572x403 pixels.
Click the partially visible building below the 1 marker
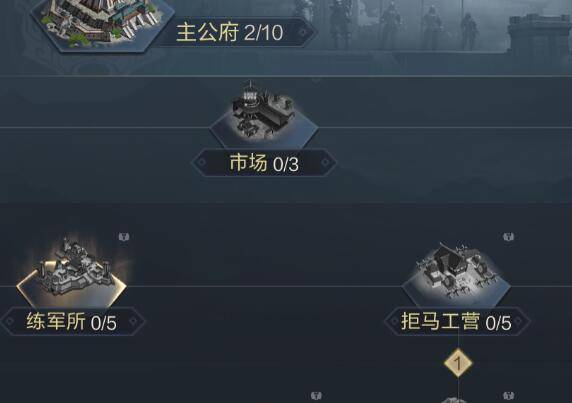click(x=456, y=400)
